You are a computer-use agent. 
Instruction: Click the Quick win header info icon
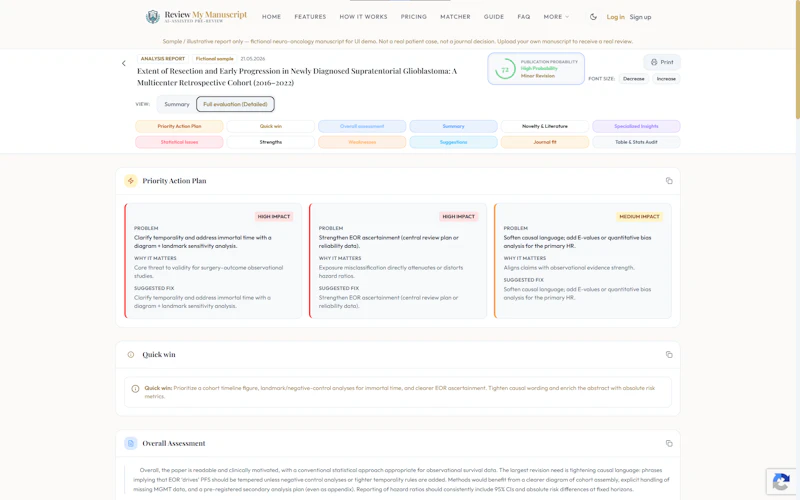point(131,355)
